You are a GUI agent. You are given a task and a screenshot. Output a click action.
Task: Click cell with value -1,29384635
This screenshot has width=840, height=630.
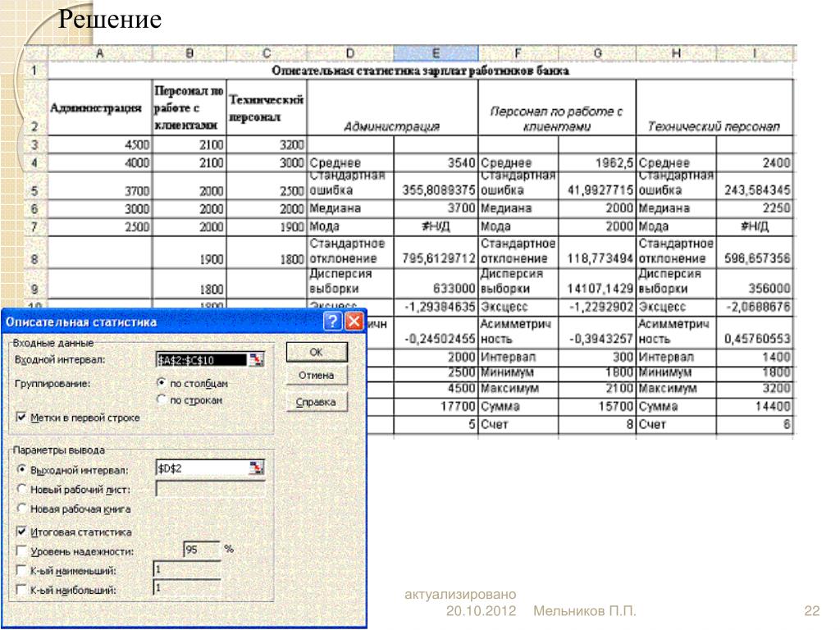[436, 307]
